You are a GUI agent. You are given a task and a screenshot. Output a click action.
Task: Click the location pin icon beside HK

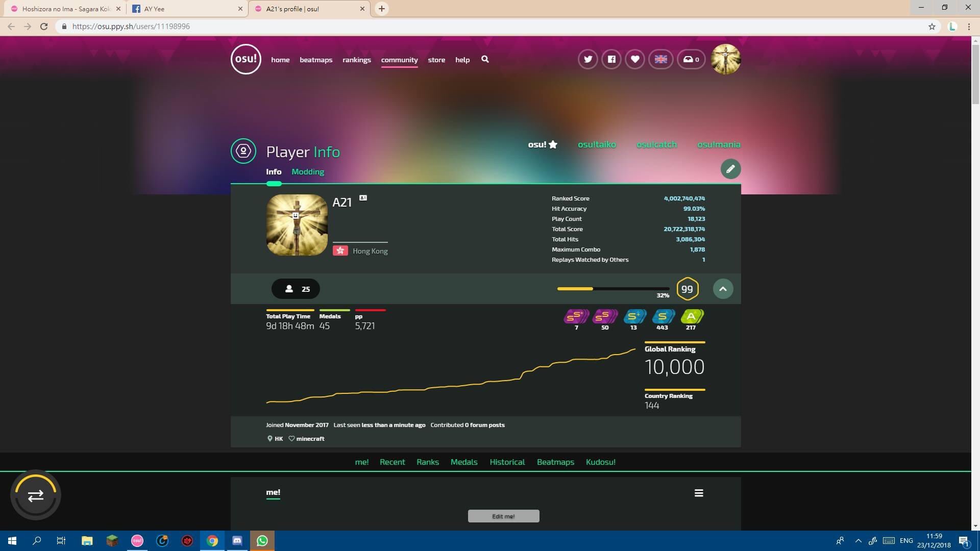[x=269, y=439]
